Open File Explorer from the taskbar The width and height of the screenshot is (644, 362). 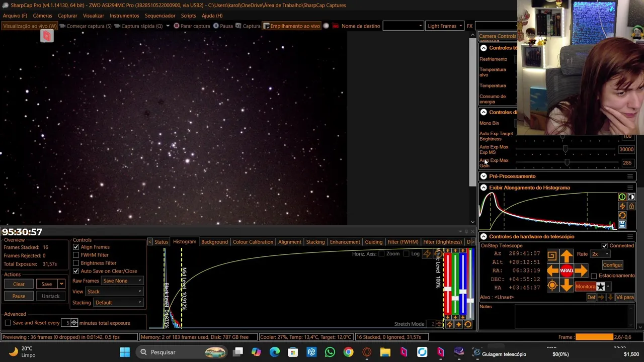click(x=385, y=352)
